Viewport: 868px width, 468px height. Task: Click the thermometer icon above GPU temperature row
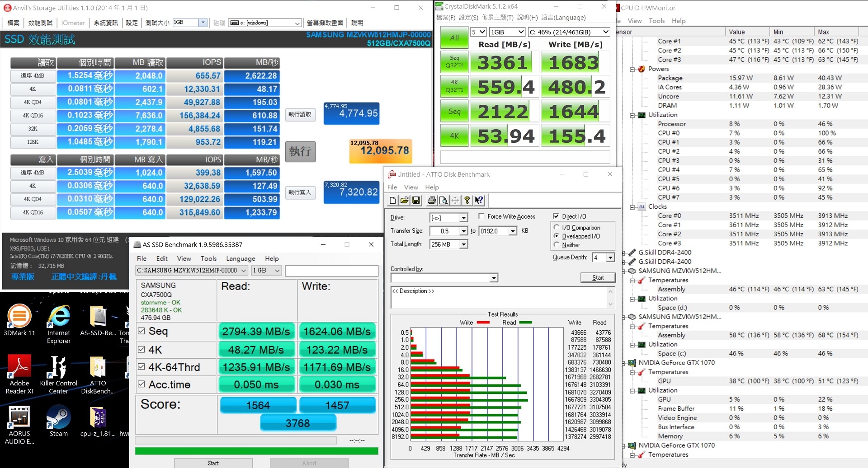click(642, 372)
